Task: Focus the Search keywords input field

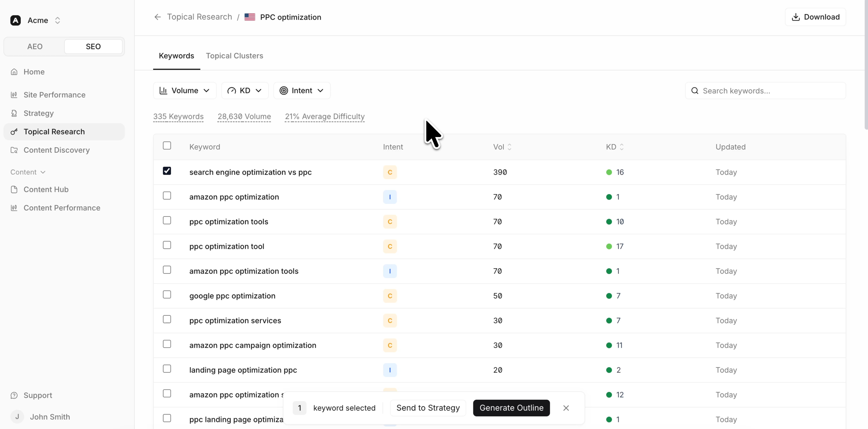Action: tap(766, 91)
